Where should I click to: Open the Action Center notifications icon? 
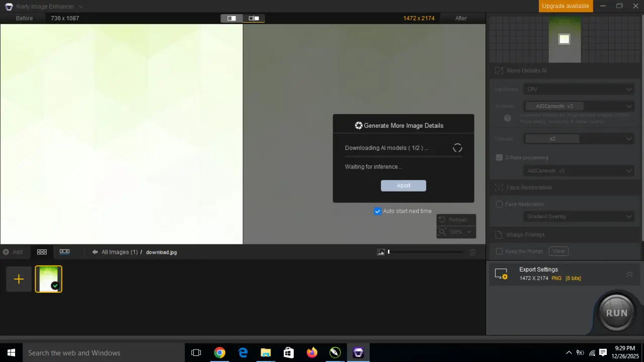tap(603, 352)
